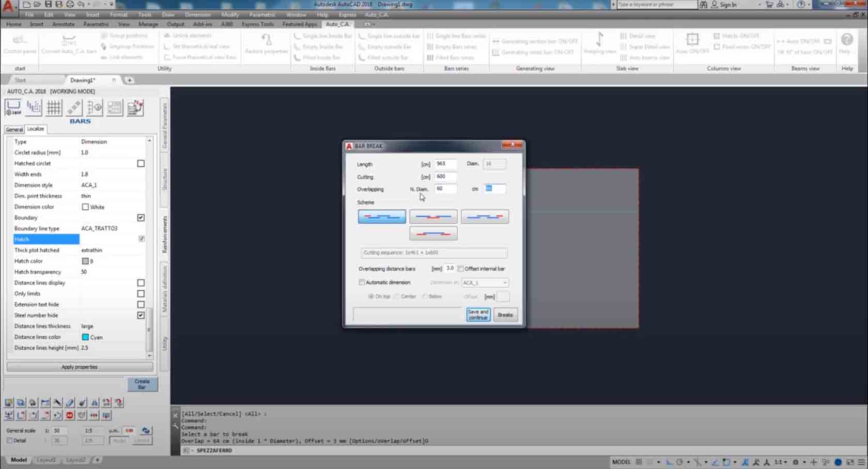The width and height of the screenshot is (868, 469).
Task: Click the Save icon in quick access toolbar
Action: pyautogui.click(x=48, y=4)
